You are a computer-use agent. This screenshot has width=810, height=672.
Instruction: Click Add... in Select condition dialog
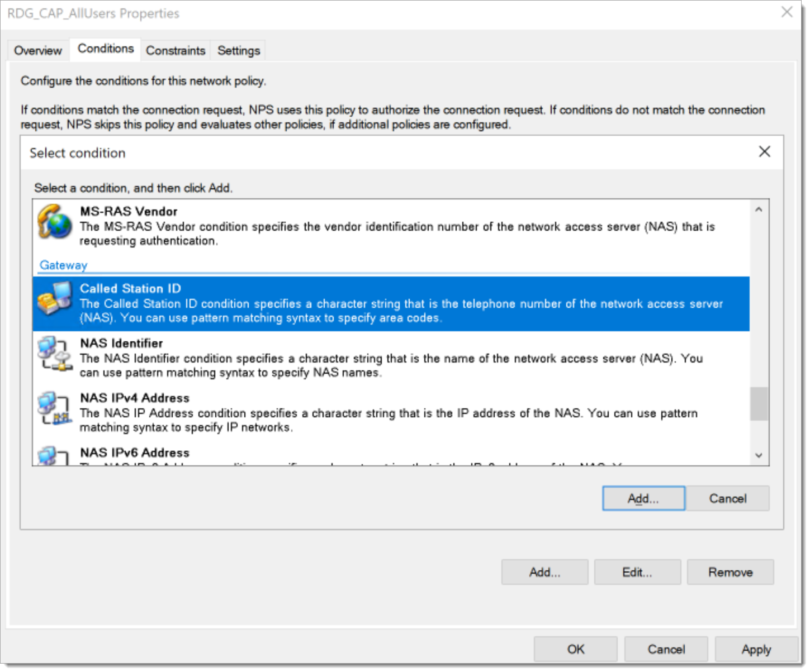pos(643,498)
